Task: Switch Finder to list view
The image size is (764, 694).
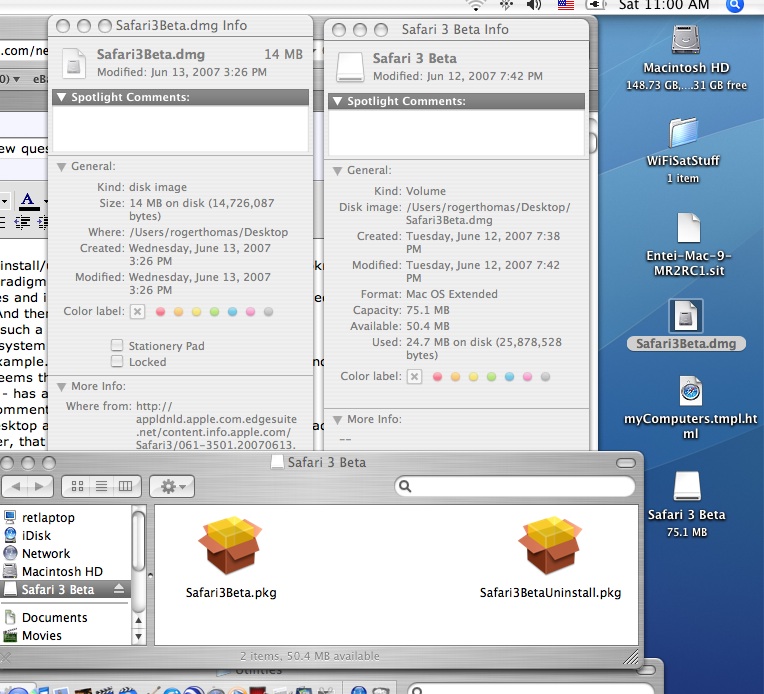Action: coord(101,486)
